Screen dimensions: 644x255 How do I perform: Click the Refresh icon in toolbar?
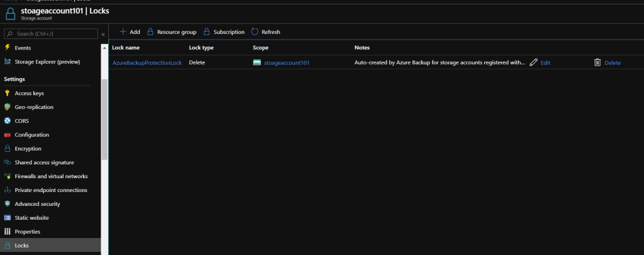tap(255, 31)
